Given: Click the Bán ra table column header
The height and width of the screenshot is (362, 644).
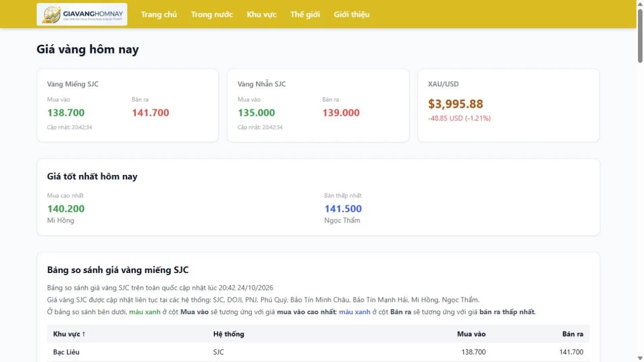Looking at the screenshot, I should (573, 334).
